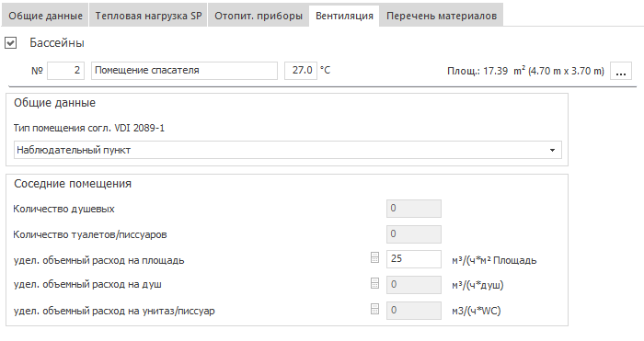
Task: Click the unit text м3/(ч*WC)
Action: (477, 311)
